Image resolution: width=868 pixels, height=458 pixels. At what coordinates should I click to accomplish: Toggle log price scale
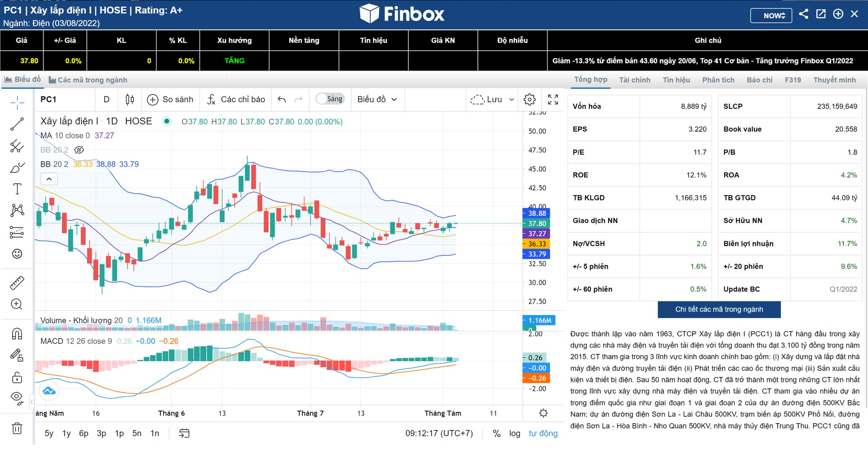coord(514,434)
